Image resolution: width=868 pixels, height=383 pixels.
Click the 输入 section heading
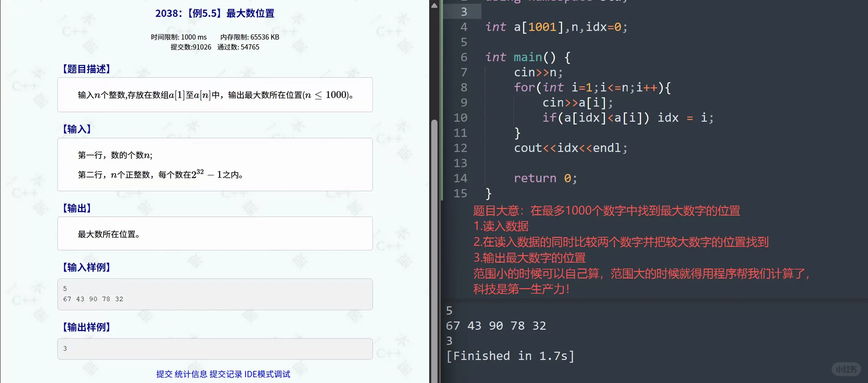pos(76,129)
